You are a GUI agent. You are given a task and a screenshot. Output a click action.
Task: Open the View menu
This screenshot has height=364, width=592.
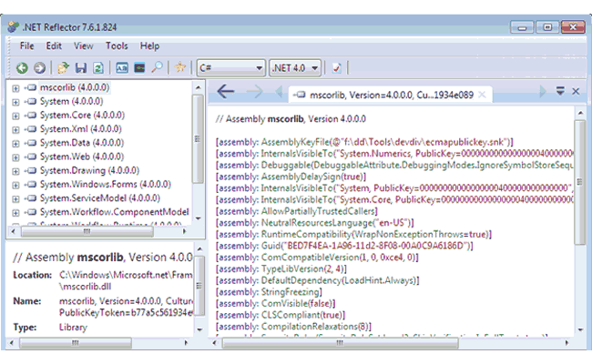point(84,45)
